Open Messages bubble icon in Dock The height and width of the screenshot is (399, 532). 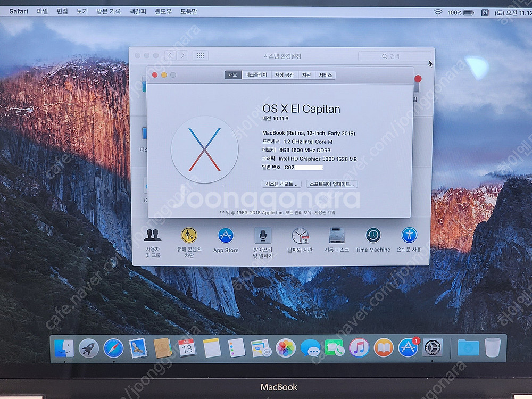click(x=310, y=348)
